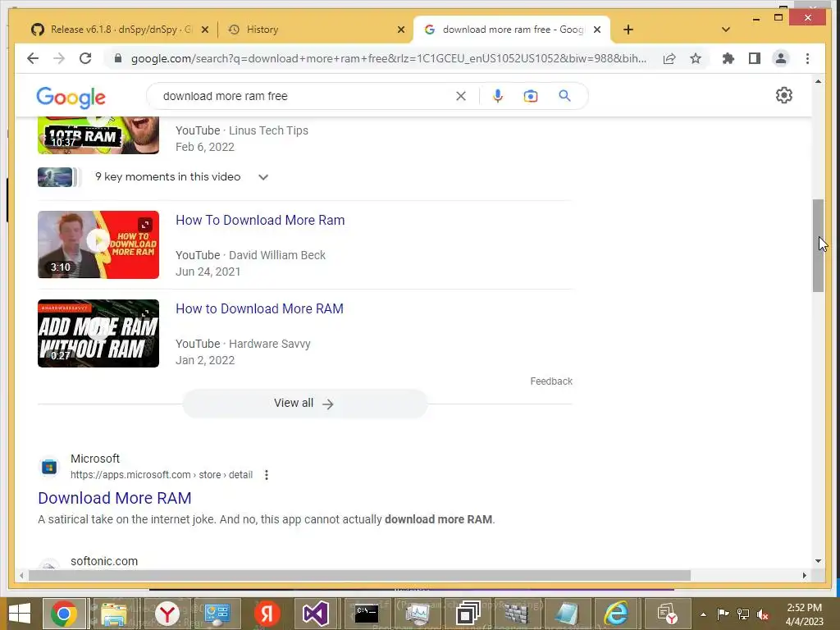
Task: Open How To Download More Ram video link
Action: tap(260, 220)
